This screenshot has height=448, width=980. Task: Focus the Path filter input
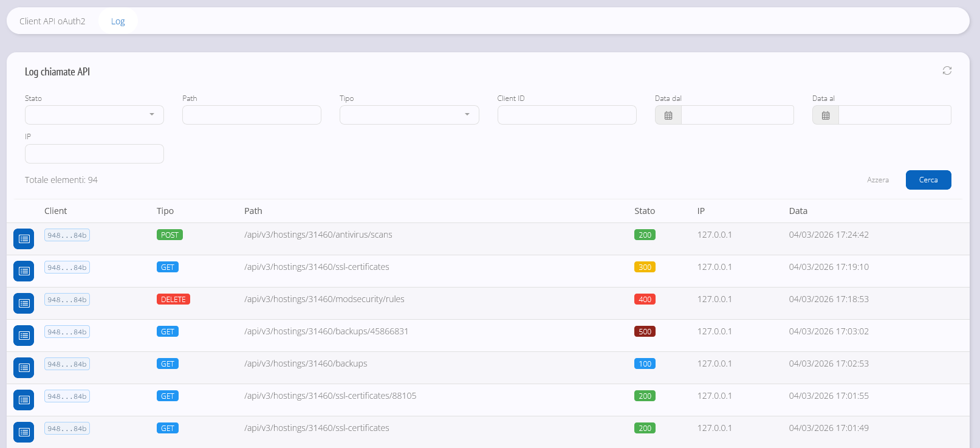tap(252, 115)
